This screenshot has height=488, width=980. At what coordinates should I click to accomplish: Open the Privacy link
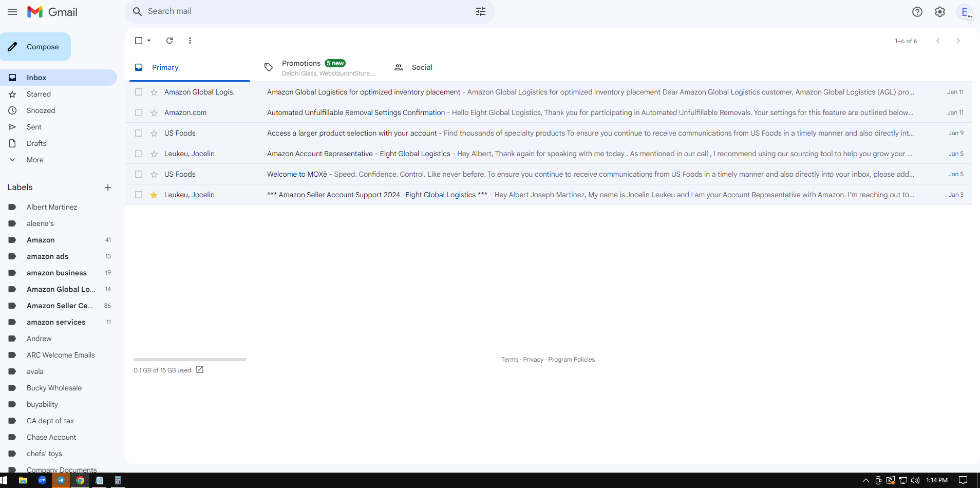tap(533, 360)
